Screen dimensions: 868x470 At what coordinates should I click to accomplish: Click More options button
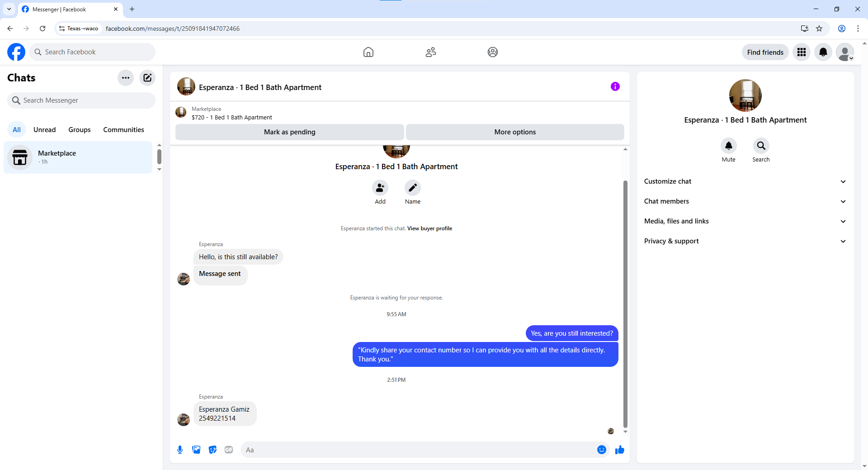[515, 132]
